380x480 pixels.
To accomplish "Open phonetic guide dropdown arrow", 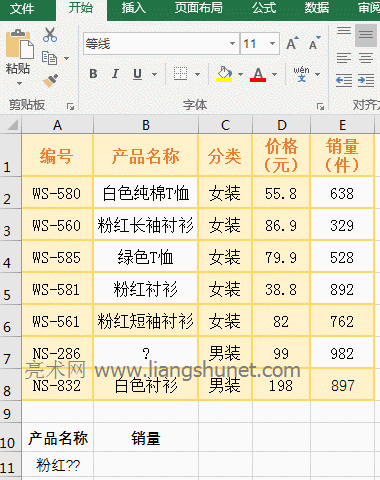I will (318, 74).
